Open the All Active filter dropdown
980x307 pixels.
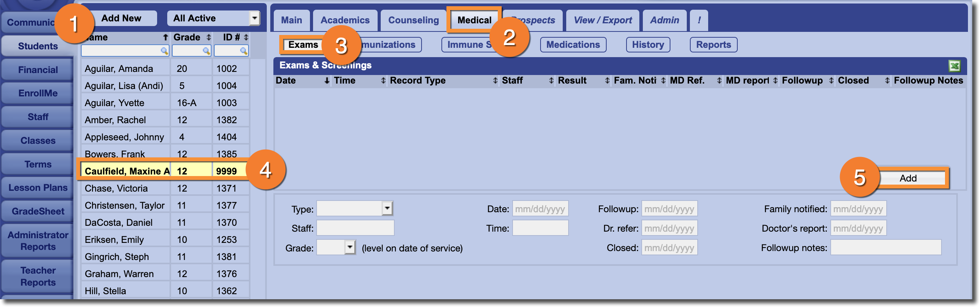click(254, 18)
